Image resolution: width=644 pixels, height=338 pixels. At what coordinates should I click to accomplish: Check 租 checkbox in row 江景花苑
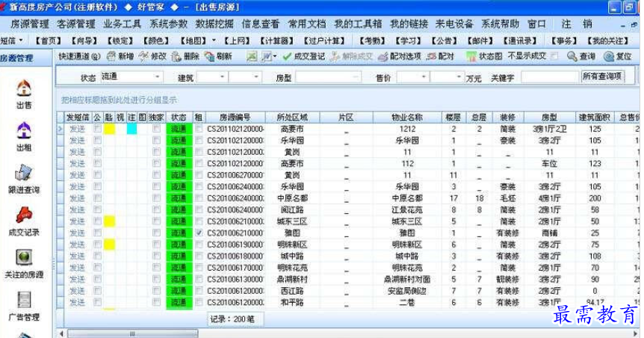[199, 209]
